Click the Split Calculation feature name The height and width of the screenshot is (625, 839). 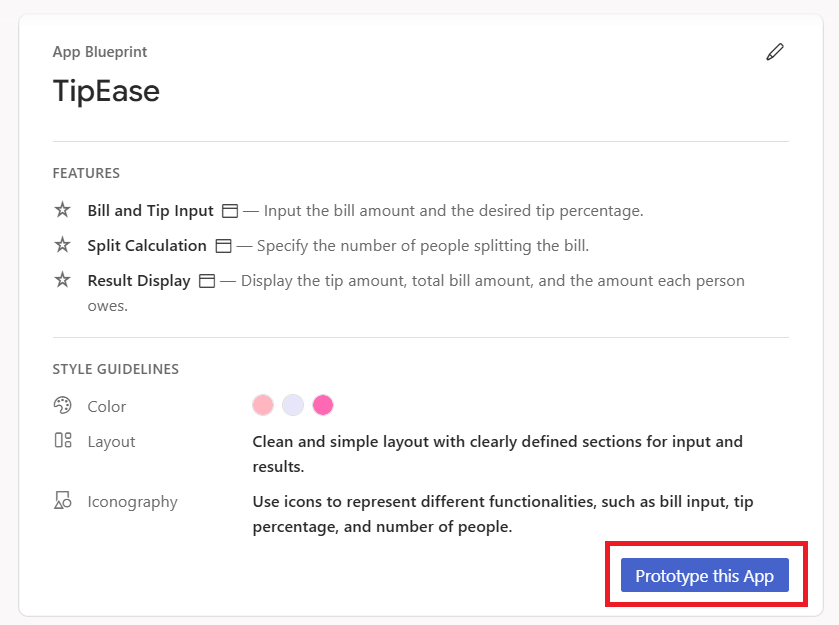coord(147,246)
